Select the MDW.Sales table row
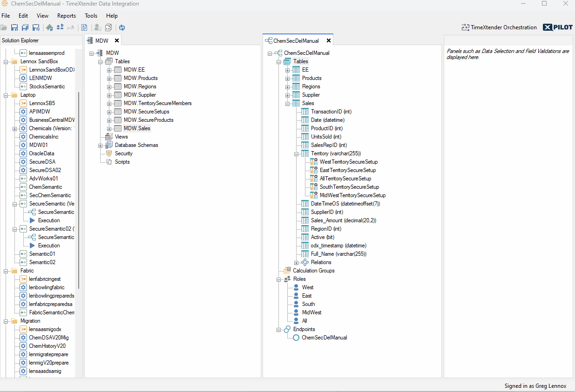575x392 pixels. 137,128
